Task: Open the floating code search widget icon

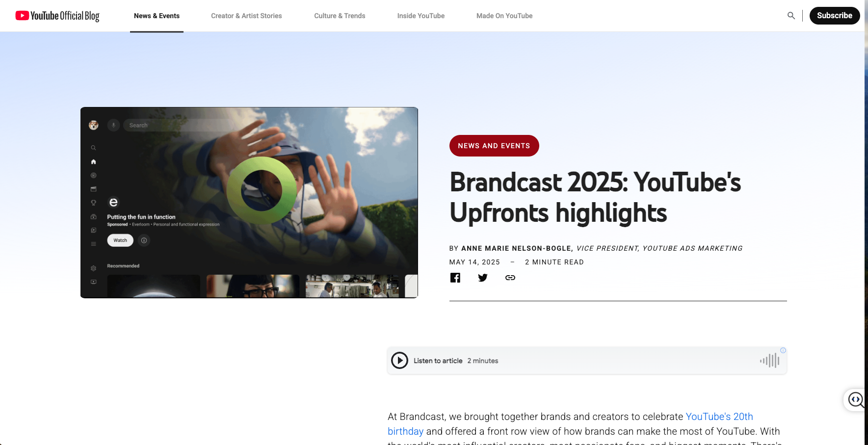Action: [x=856, y=400]
